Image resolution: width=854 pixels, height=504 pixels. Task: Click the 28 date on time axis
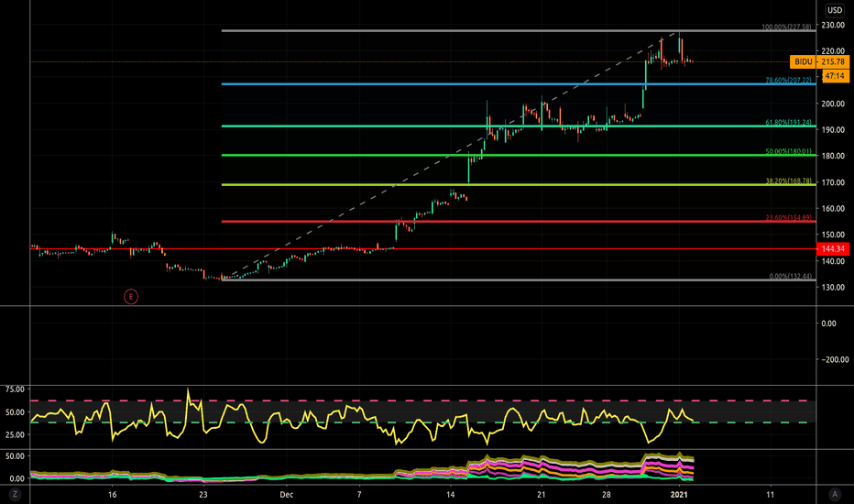point(607,495)
